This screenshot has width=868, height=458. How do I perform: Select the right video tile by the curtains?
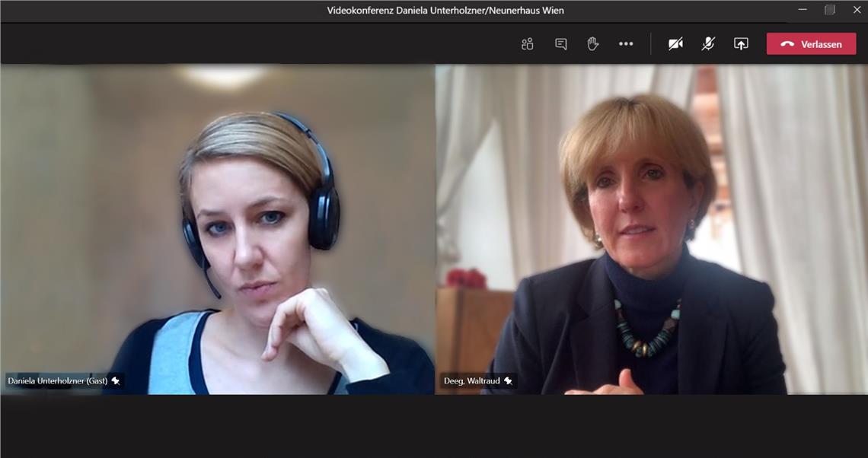pos(651,228)
